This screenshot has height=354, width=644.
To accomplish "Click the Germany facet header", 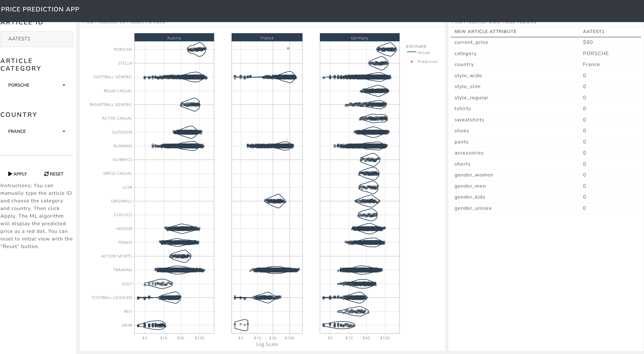I will tap(359, 38).
